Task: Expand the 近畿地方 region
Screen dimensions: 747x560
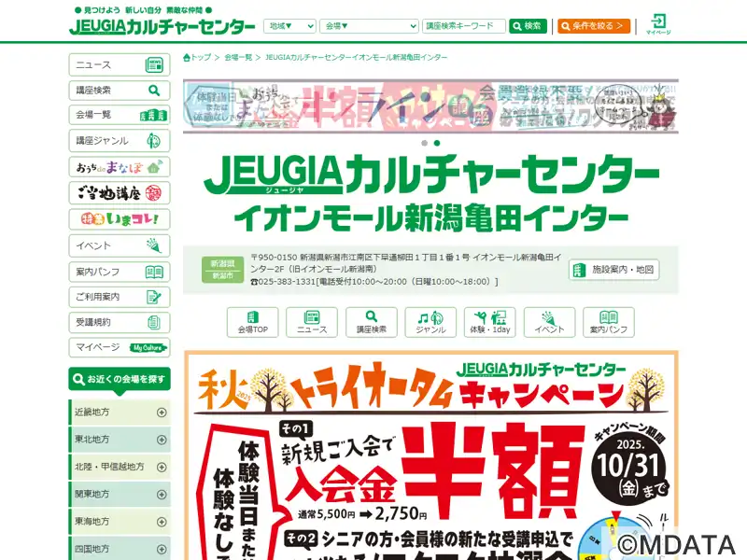Action: (x=120, y=413)
